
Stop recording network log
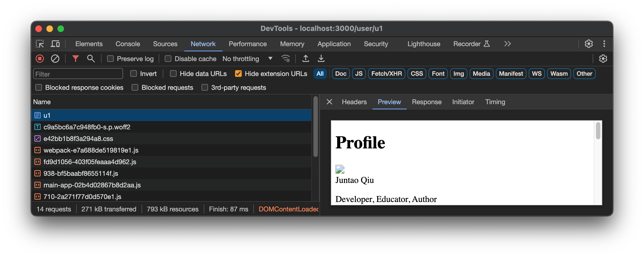coord(40,59)
